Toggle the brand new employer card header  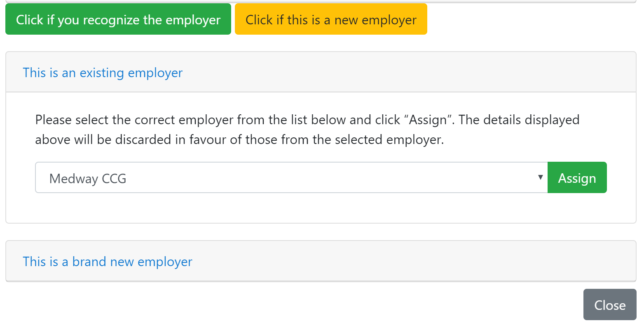coord(371,262)
